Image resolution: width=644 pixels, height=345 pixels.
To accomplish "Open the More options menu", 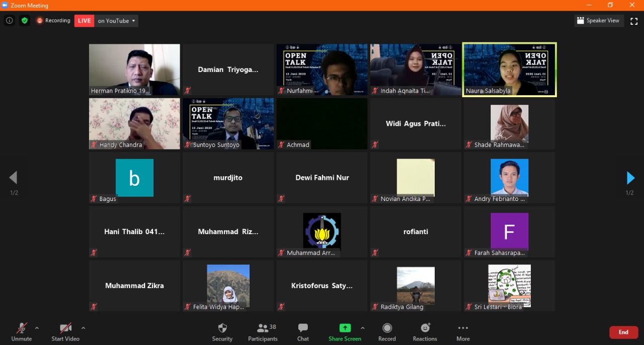I will coord(463,328).
